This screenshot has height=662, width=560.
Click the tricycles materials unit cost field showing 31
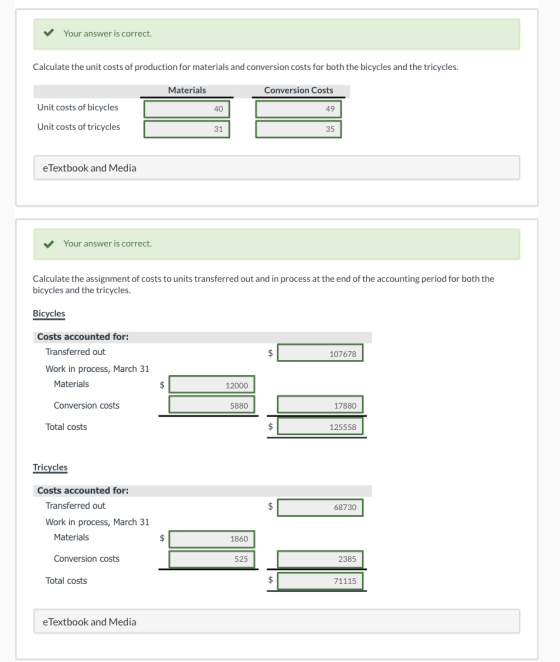[x=187, y=129]
